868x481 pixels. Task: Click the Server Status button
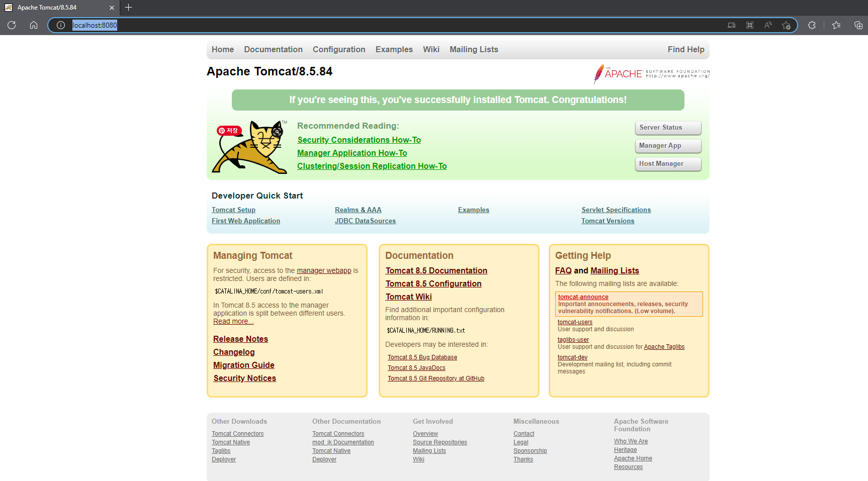(668, 128)
